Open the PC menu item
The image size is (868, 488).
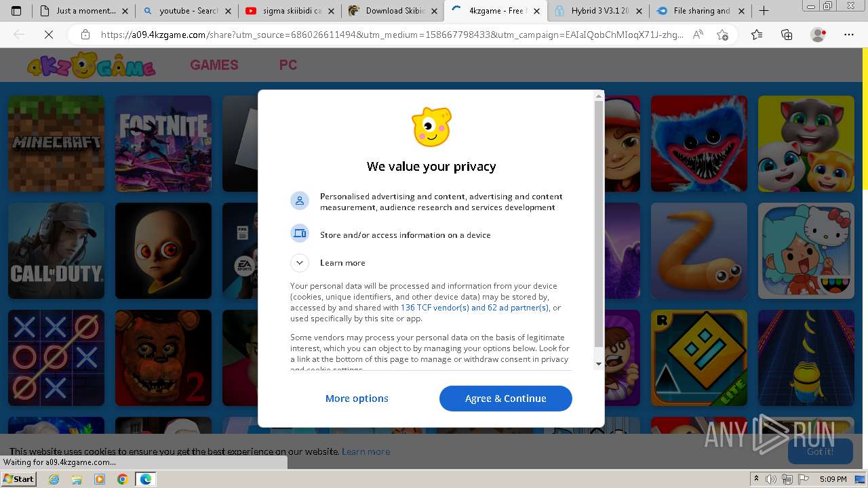coord(288,65)
